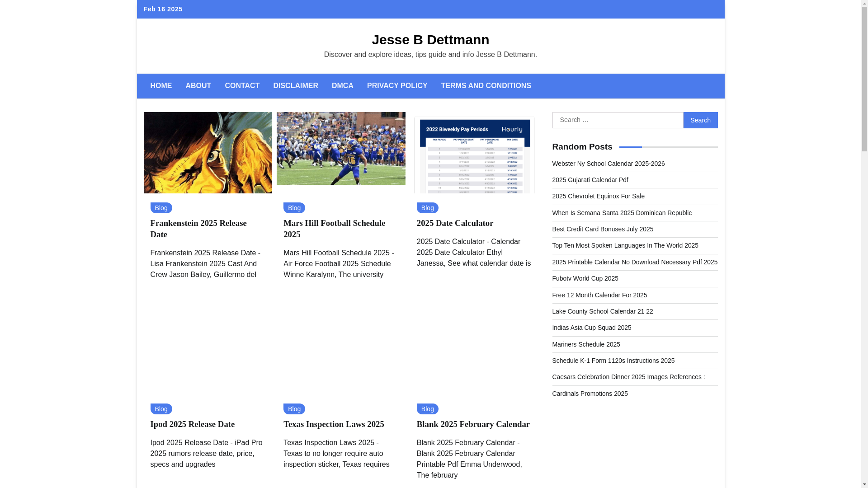
Task: Click the Frankenstein 2025 excerpt paragraph
Action: point(205,264)
